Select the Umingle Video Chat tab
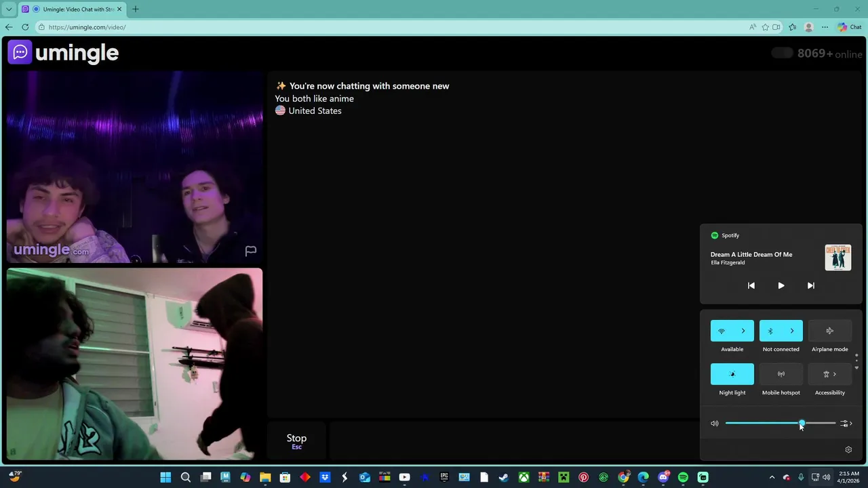The width and height of the screenshot is (868, 488). tap(72, 9)
